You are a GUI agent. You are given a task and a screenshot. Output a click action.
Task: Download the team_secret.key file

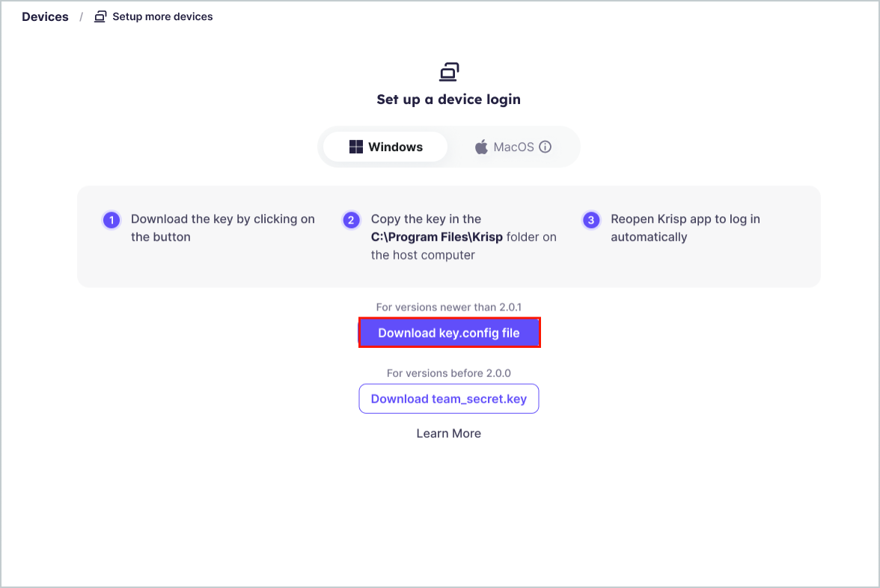click(x=449, y=399)
